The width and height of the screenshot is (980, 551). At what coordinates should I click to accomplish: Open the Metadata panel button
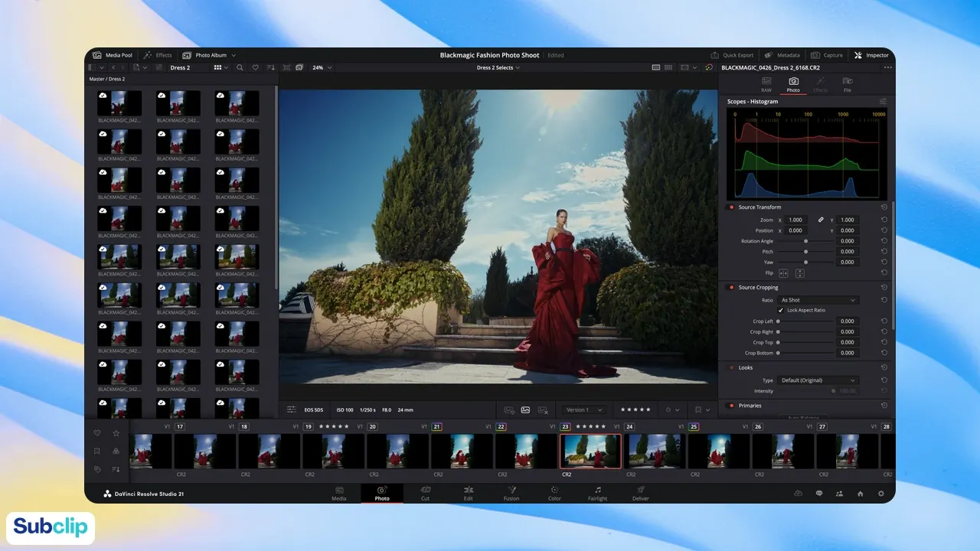click(x=782, y=55)
